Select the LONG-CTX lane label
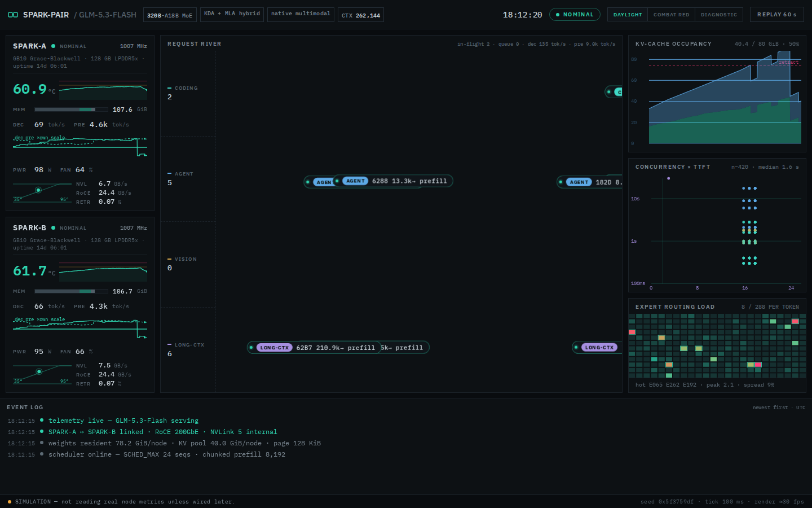The image size is (812, 508). tap(189, 345)
